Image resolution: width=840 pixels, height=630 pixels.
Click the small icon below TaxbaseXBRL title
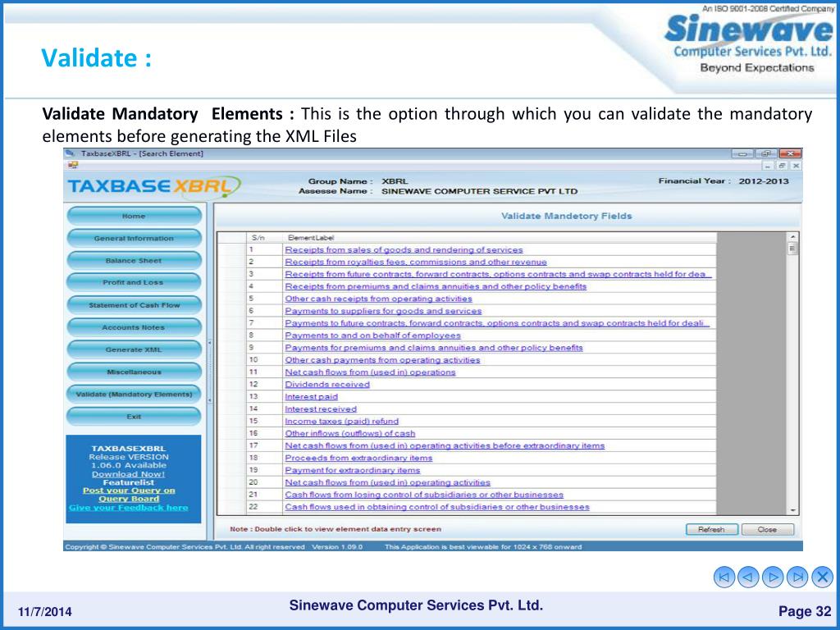[72, 165]
